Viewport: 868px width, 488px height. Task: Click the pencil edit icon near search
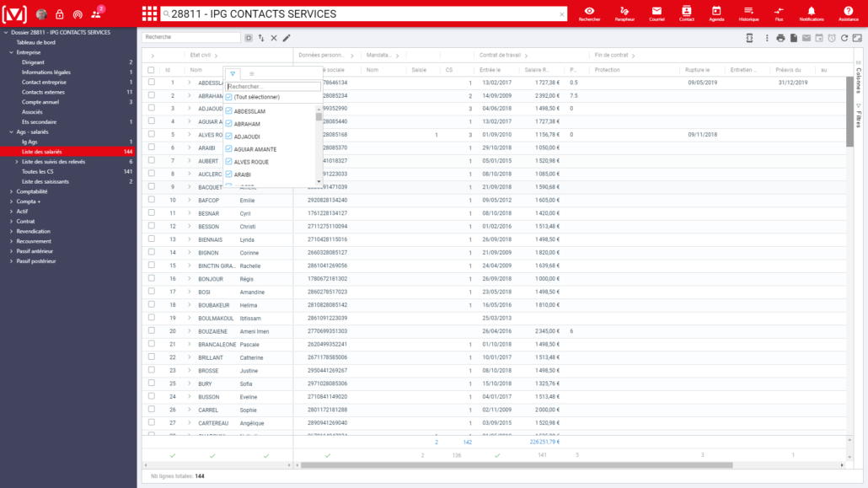(287, 38)
